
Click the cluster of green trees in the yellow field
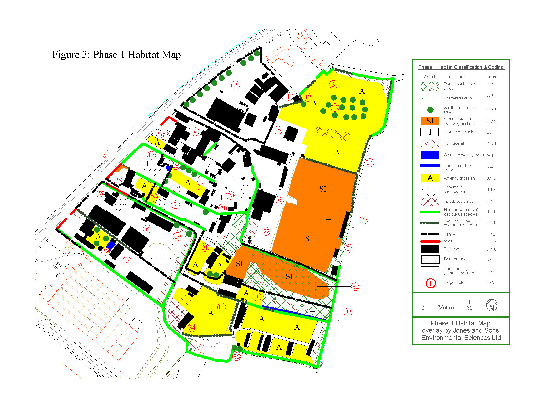click(x=344, y=106)
